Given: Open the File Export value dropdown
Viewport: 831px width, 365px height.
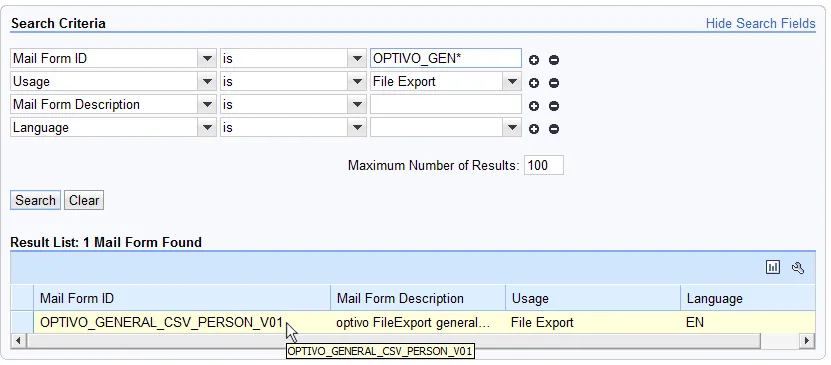Looking at the screenshot, I should pyautogui.click(x=512, y=82).
